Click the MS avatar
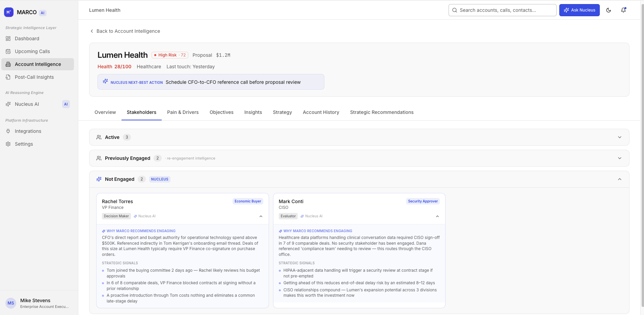Image resolution: width=644 pixels, height=315 pixels. click(x=11, y=303)
